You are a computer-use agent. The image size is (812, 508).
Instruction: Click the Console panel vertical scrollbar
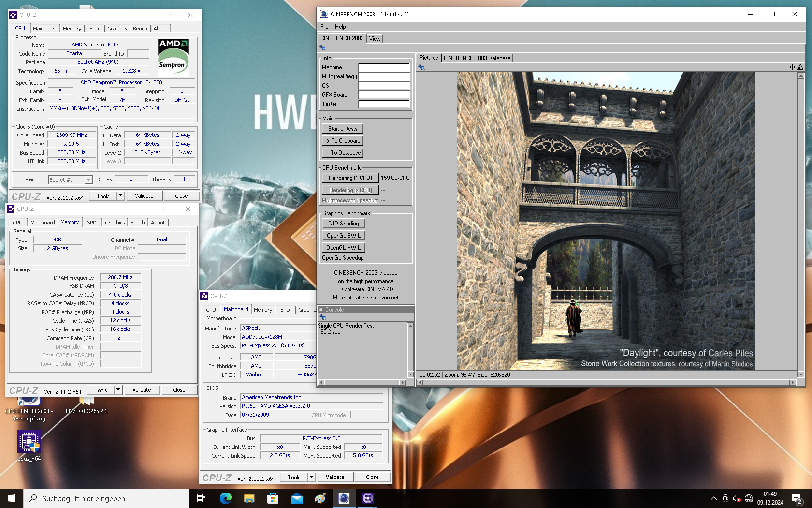click(410, 350)
